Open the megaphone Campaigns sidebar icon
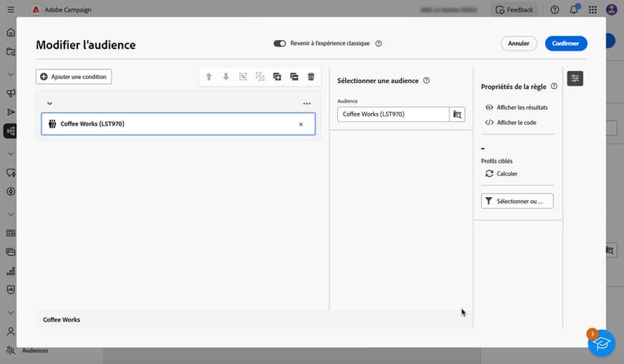 pyautogui.click(x=11, y=93)
